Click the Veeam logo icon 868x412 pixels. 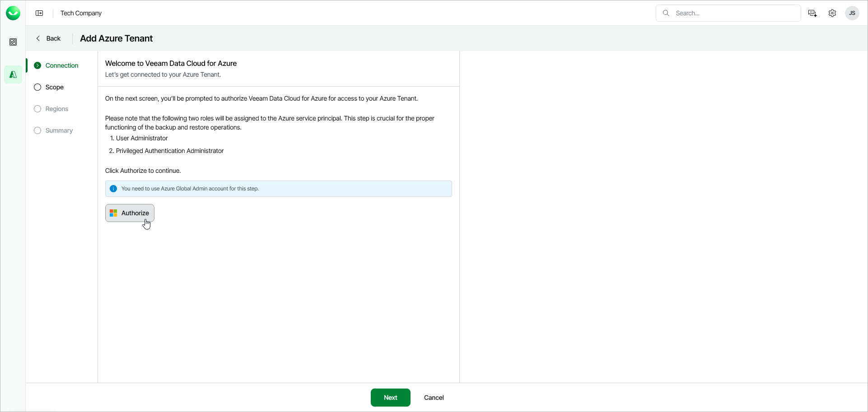(13, 13)
